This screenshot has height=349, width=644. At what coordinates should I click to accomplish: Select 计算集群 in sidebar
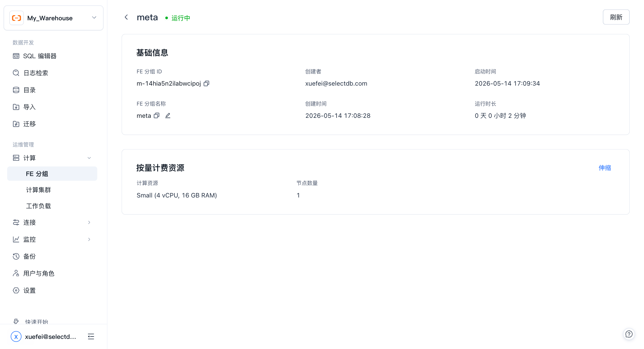coord(52,190)
